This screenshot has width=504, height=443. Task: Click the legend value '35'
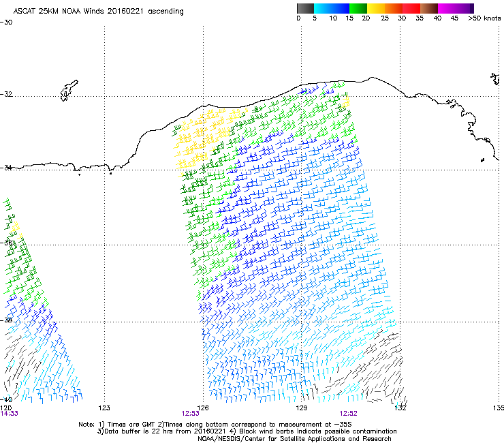pos(420,18)
